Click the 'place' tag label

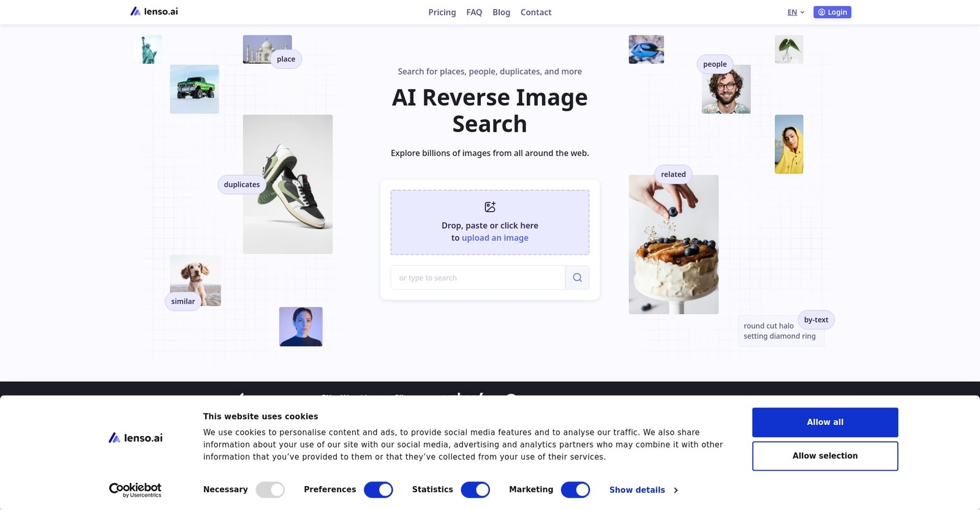point(286,59)
